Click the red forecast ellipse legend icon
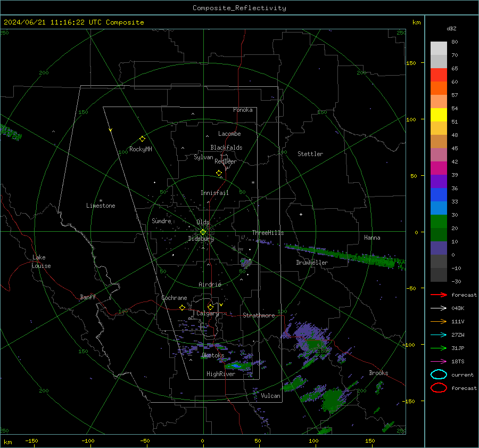This screenshot has width=479, height=448. (x=439, y=388)
